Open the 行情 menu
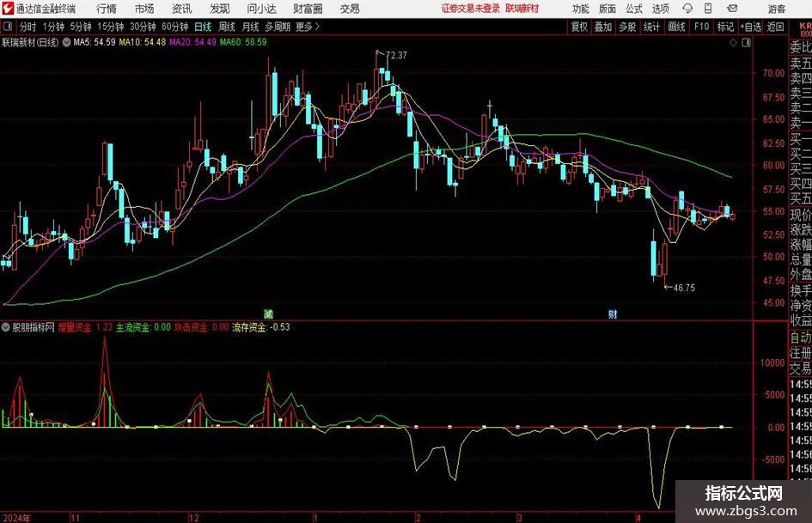The width and height of the screenshot is (812, 523). click(x=107, y=9)
